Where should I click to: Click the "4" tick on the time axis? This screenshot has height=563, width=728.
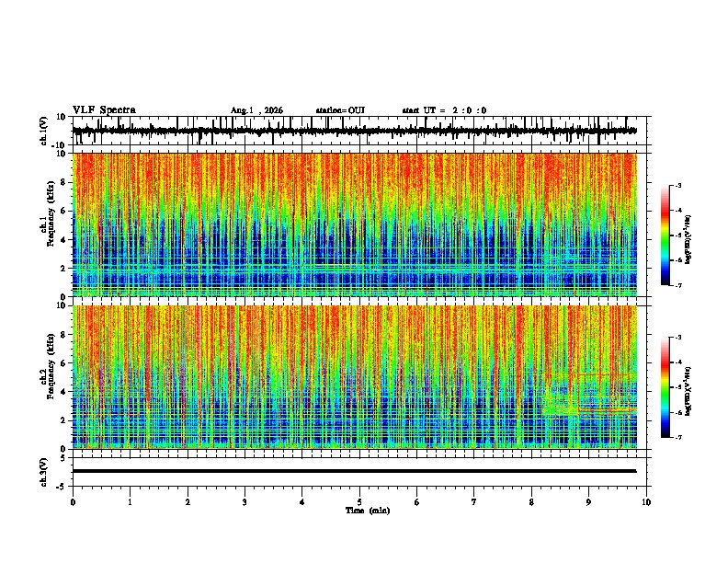(x=302, y=502)
